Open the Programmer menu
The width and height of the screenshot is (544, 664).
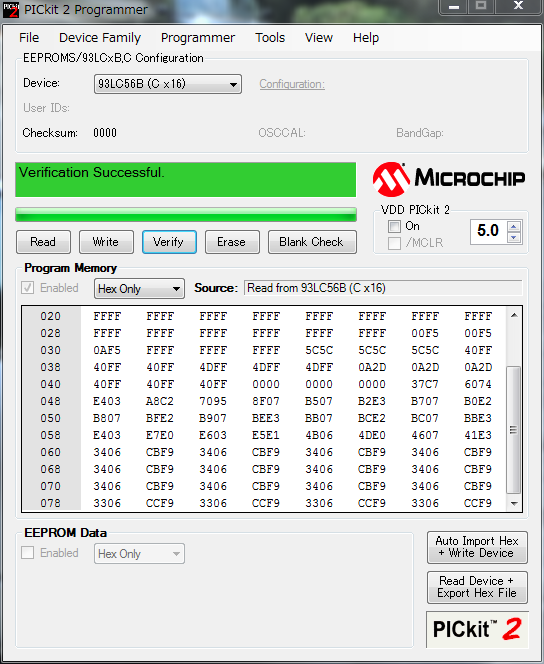198,38
